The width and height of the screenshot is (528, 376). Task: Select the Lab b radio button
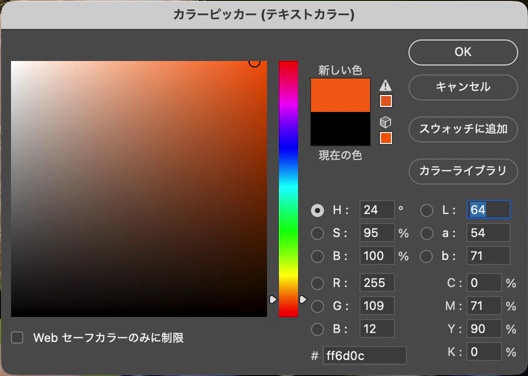427,256
